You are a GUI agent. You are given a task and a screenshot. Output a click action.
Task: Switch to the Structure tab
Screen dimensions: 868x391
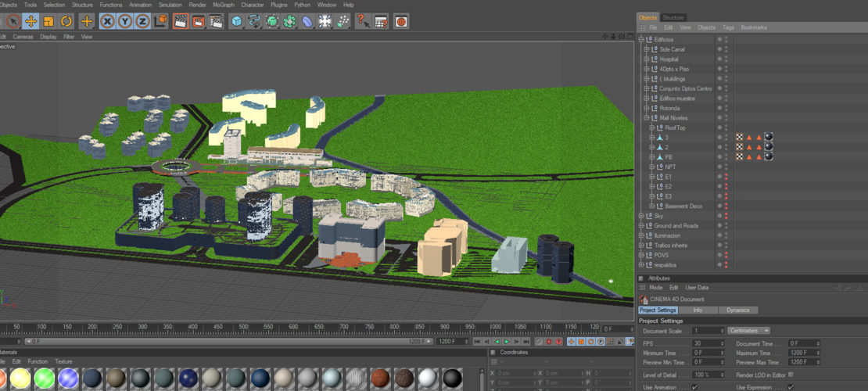point(673,17)
